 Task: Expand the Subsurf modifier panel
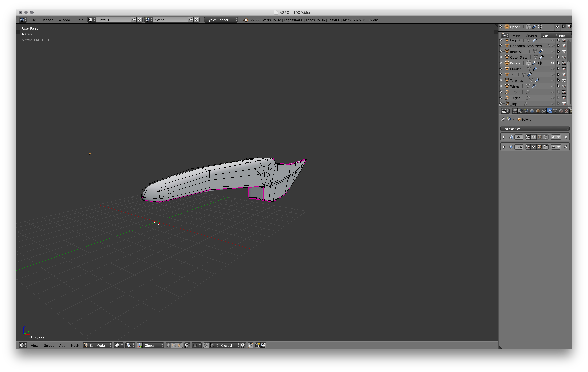[504, 147]
